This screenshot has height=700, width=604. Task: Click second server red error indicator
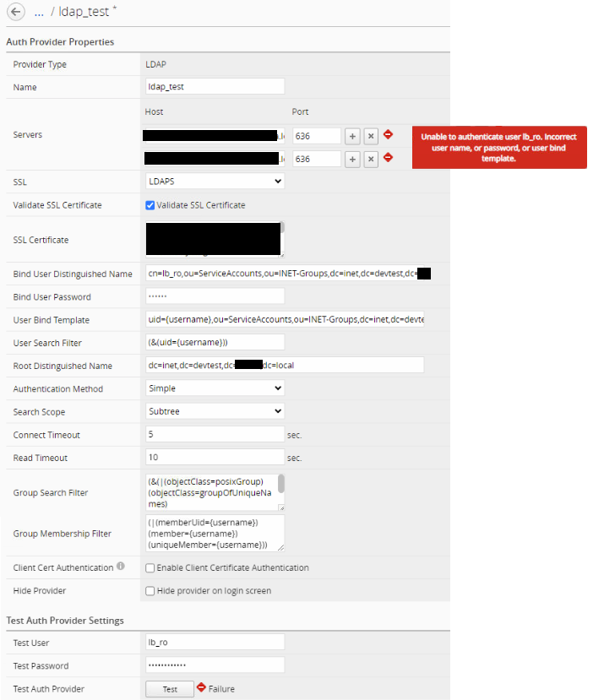tap(389, 157)
